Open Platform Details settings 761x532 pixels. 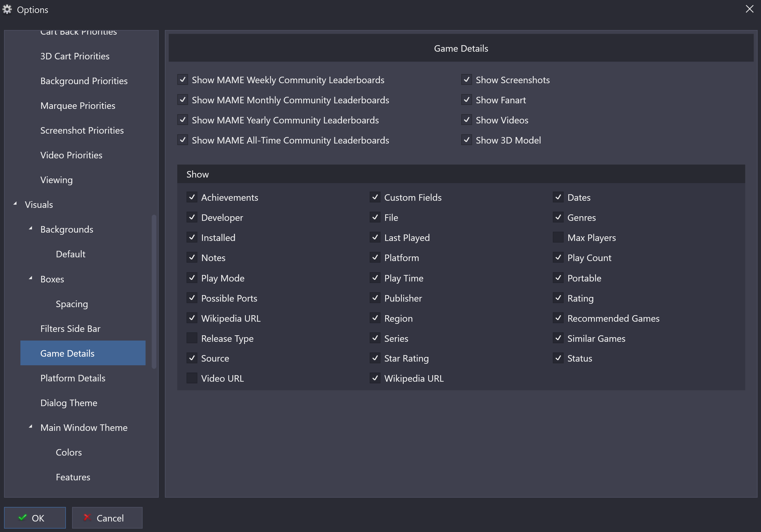point(73,378)
